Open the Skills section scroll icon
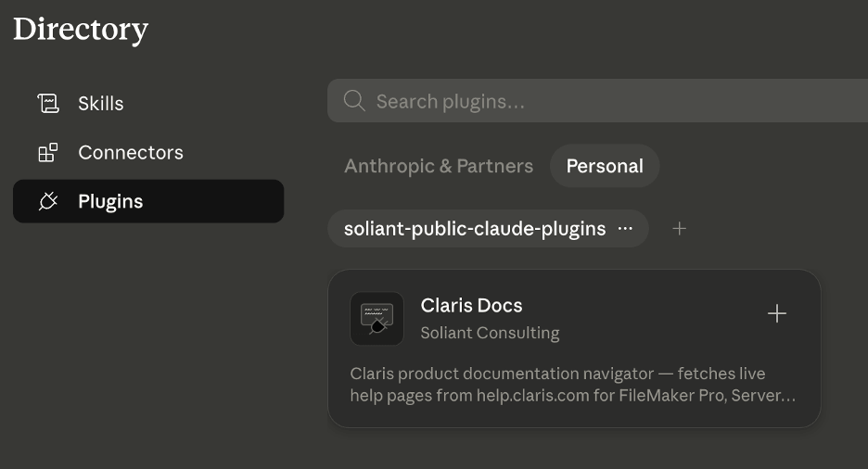Viewport: 868px width, 469px height. point(48,104)
